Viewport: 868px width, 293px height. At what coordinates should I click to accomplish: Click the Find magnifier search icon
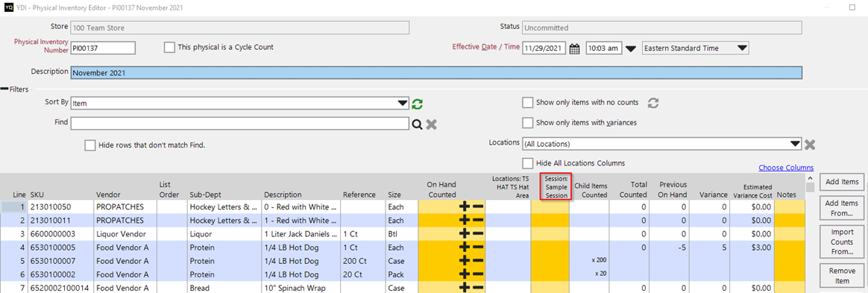[x=418, y=124]
